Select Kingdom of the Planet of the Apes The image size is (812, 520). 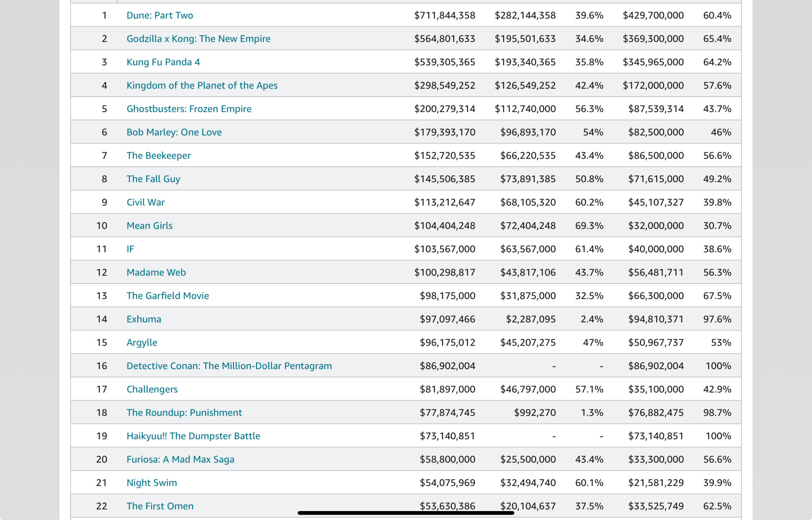pos(202,86)
